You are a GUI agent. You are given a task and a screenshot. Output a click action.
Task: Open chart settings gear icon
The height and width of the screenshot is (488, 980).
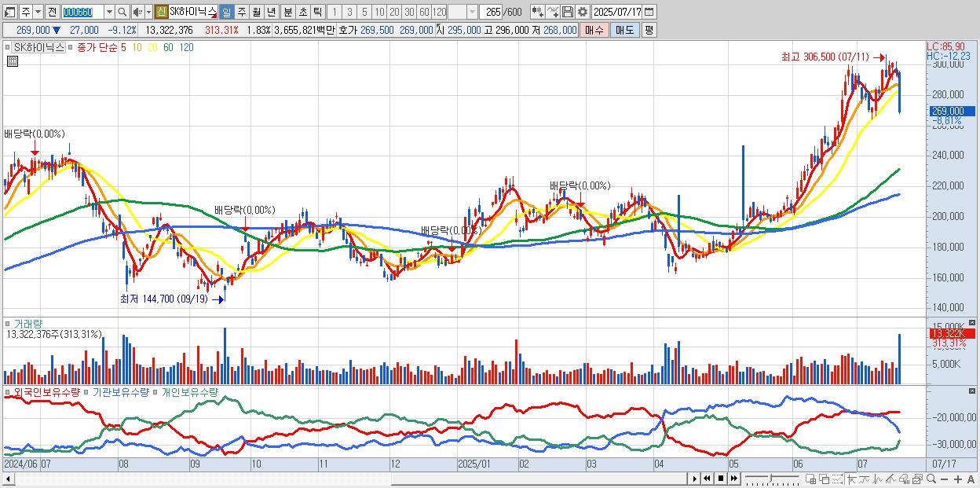pos(583,12)
